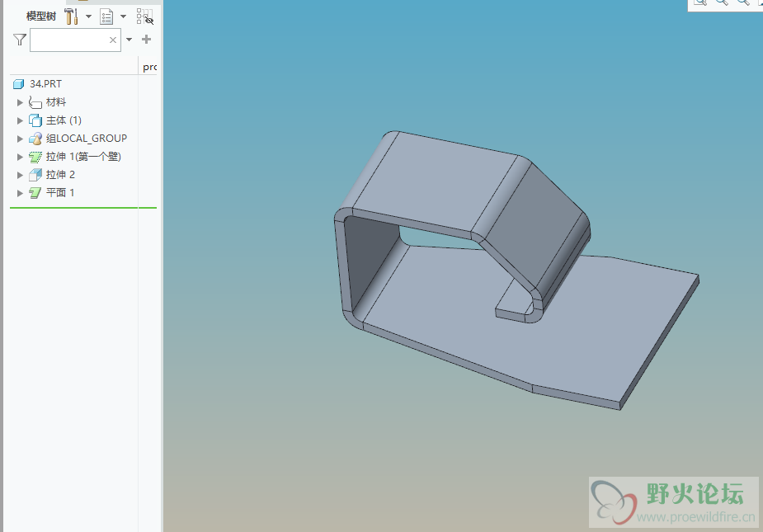
Task: Click the tree list display icon
Action: pos(106,16)
